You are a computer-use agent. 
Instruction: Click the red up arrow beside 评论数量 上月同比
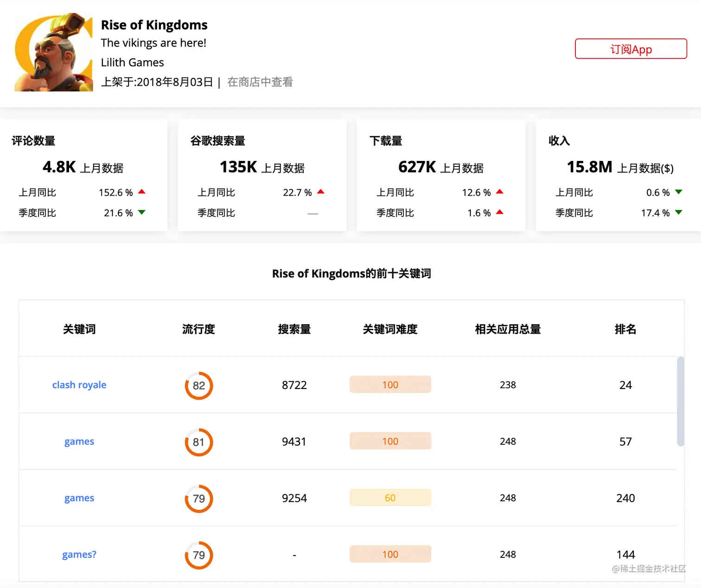click(141, 192)
